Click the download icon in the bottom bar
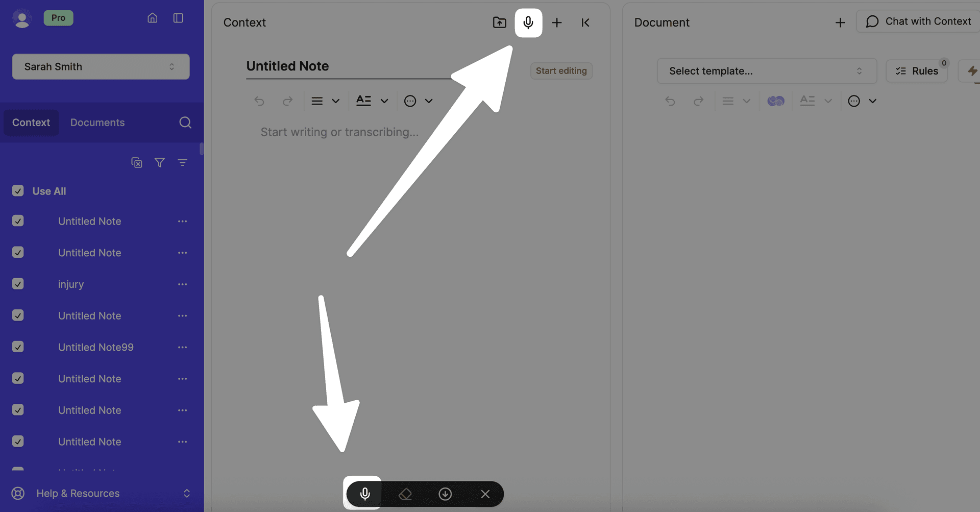 click(x=445, y=494)
